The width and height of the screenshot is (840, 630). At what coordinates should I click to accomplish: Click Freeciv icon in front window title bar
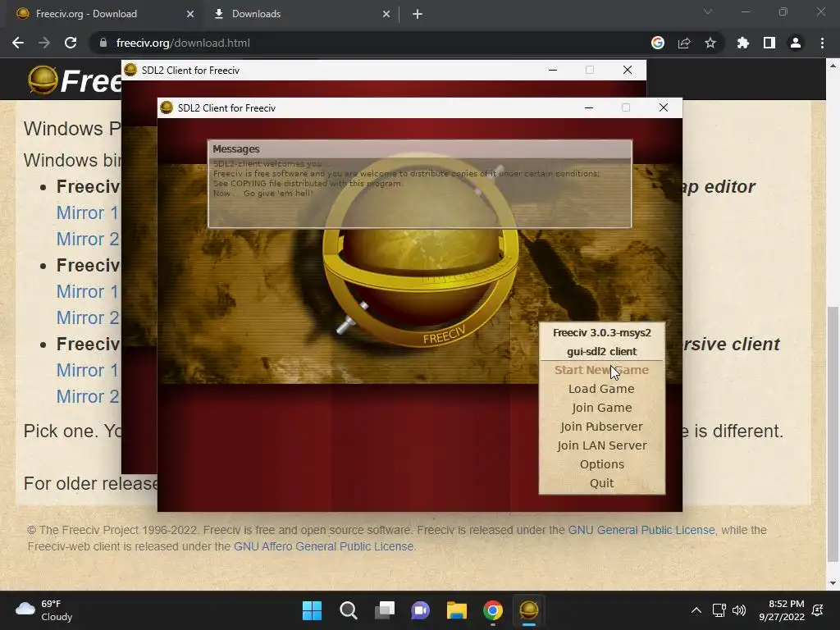[167, 107]
